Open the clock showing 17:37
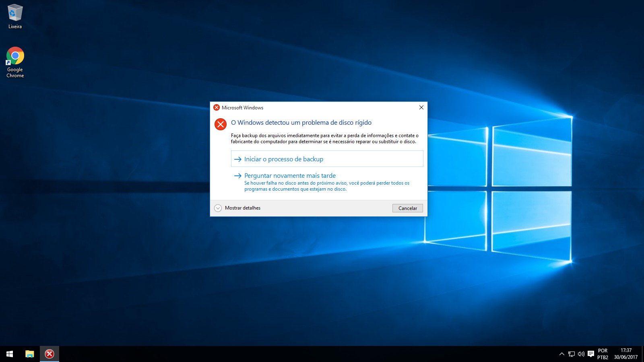644x362 pixels. pyautogui.click(x=626, y=354)
